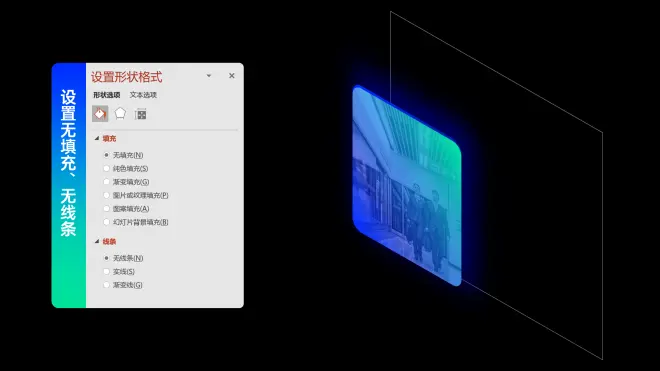The height and width of the screenshot is (371, 660).
Task: Select 纯色填充(S) radio button
Action: [x=106, y=168]
